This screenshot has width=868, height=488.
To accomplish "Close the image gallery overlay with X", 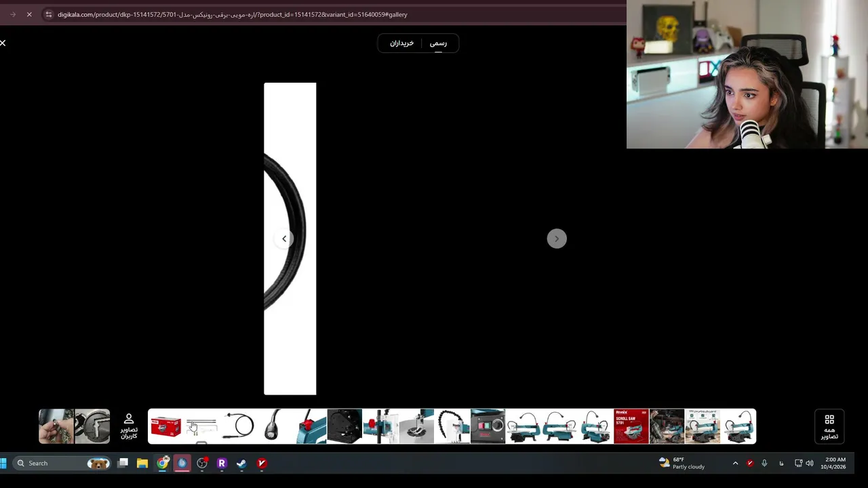I will (x=3, y=43).
